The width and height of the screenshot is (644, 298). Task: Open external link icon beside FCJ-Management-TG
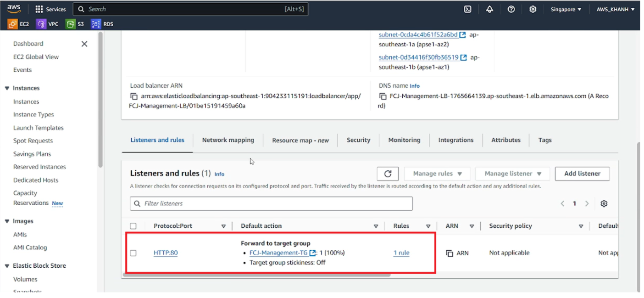pyautogui.click(x=313, y=253)
